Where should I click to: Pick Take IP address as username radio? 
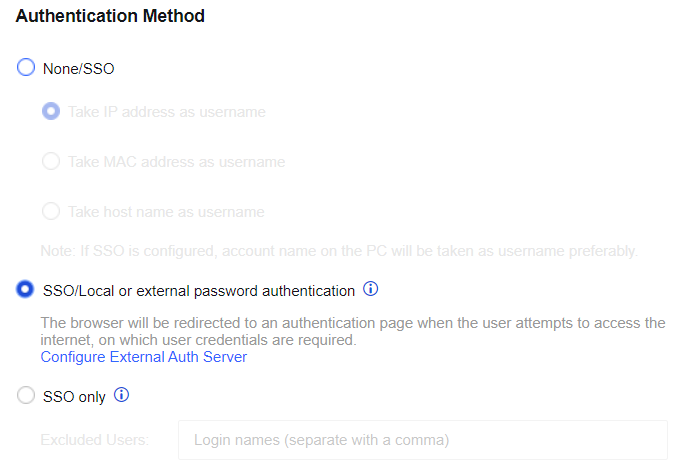coord(51,111)
